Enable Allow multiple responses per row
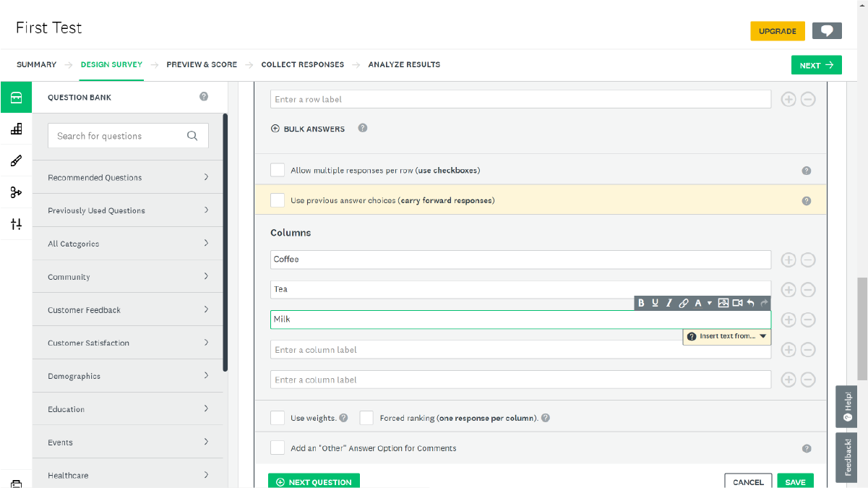This screenshot has width=868, height=488. [278, 170]
